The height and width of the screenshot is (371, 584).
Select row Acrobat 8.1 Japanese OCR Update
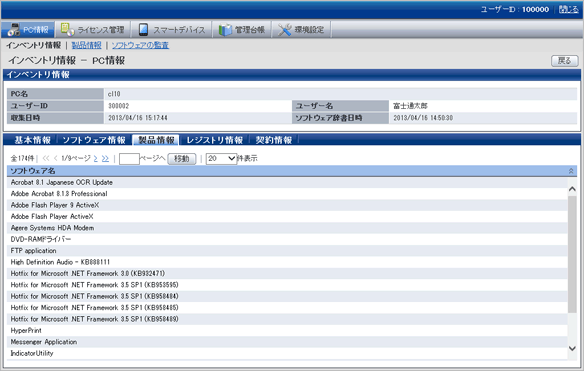pos(287,183)
